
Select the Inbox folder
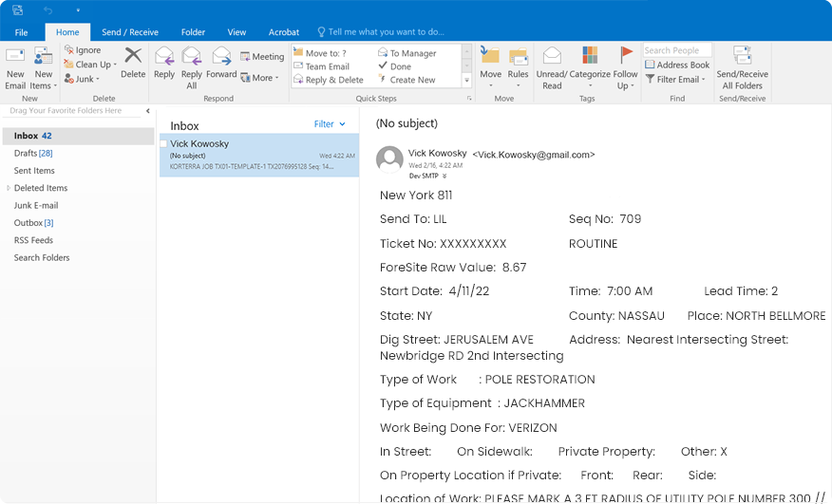pyautogui.click(x=78, y=136)
